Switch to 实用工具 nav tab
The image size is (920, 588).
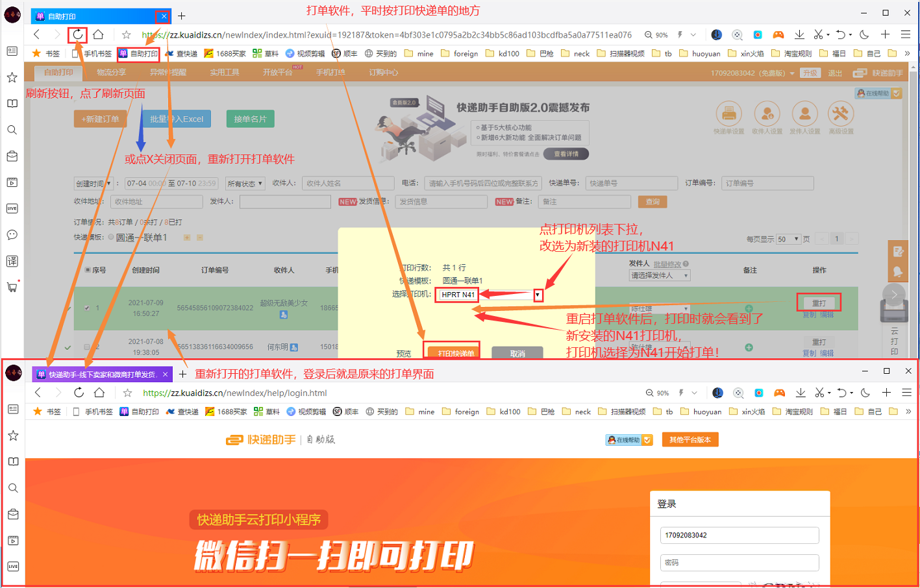[225, 73]
